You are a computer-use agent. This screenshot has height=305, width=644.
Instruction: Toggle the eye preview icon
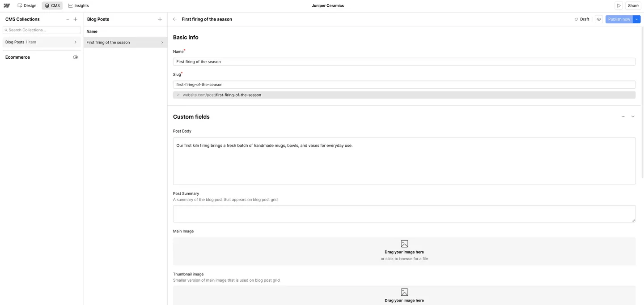point(599,19)
